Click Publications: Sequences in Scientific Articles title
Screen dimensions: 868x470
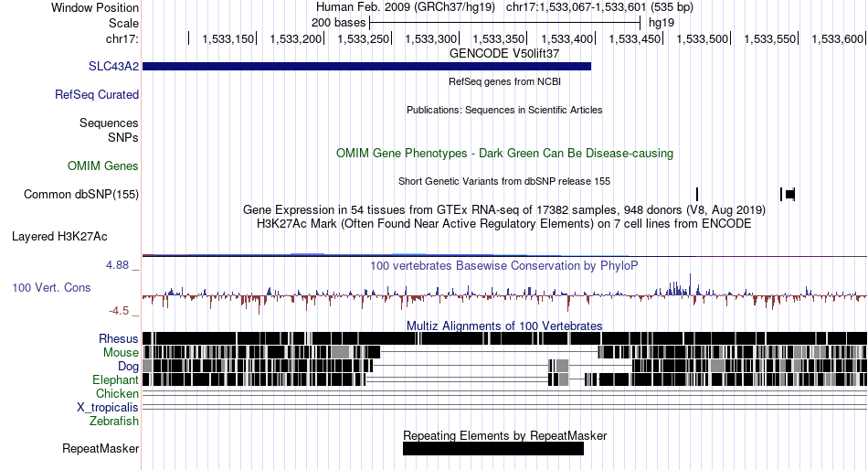tap(504, 110)
